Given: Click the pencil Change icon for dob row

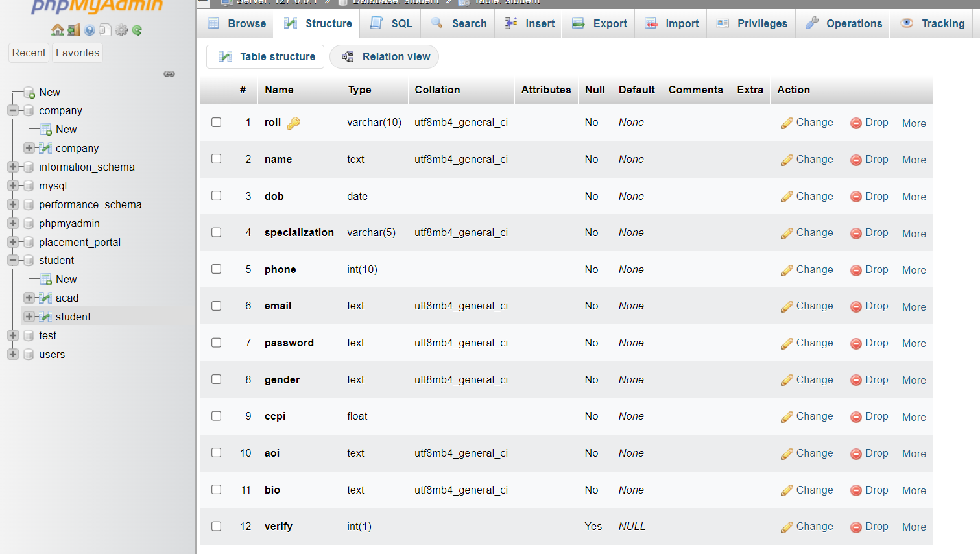Looking at the screenshot, I should [x=787, y=196].
